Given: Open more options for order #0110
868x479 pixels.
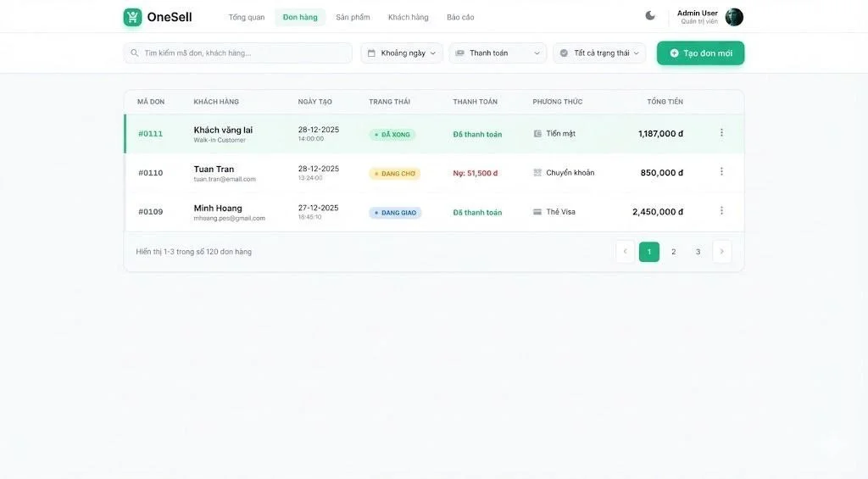Looking at the screenshot, I should 721,172.
